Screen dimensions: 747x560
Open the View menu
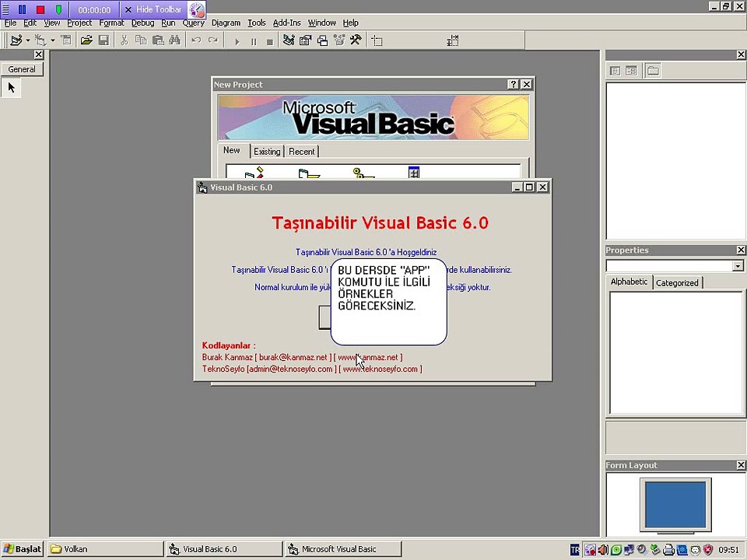point(52,23)
